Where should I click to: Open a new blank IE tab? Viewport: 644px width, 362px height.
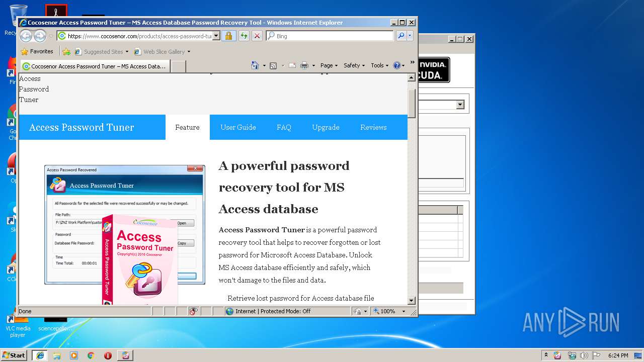179,66
